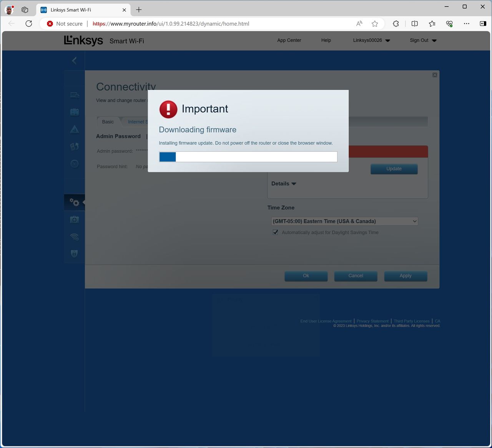Image resolution: width=492 pixels, height=448 pixels.
Task: Click the Linksys logo
Action: pyautogui.click(x=83, y=40)
